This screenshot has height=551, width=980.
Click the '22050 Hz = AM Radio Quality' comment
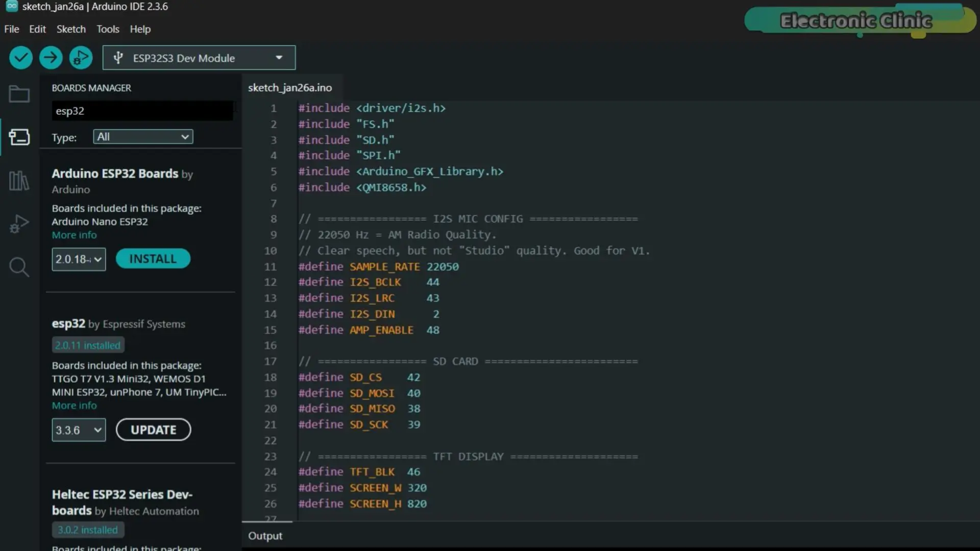point(397,235)
